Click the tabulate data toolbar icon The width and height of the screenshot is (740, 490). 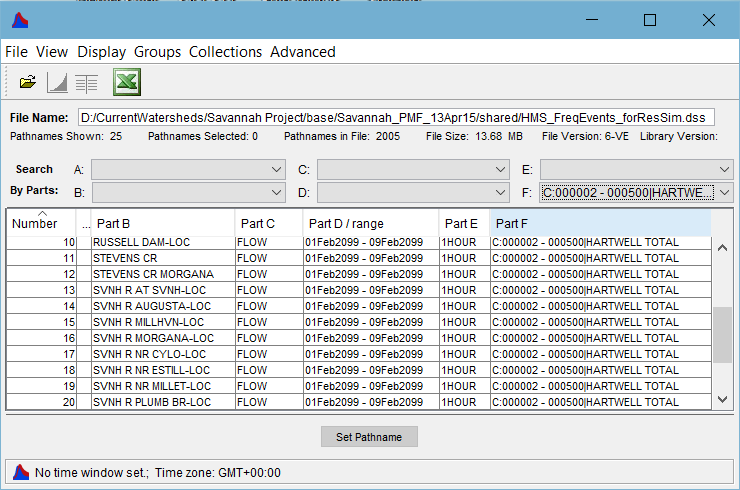86,83
